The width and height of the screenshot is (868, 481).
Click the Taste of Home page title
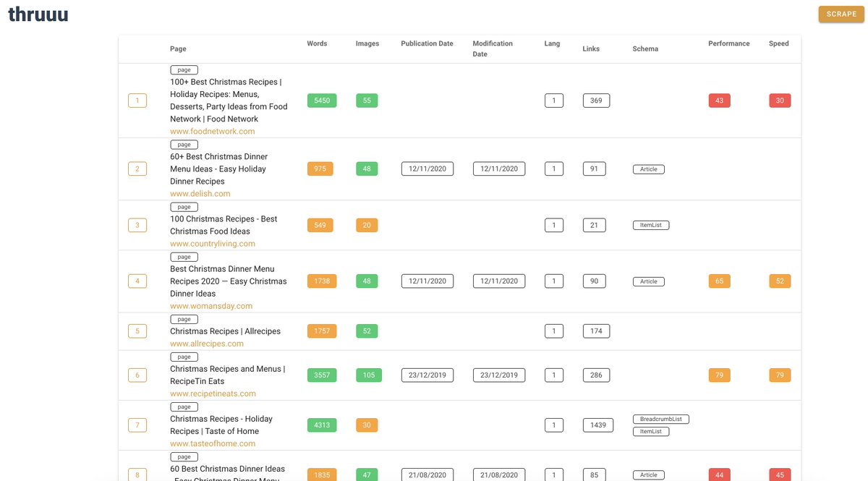[221, 425]
